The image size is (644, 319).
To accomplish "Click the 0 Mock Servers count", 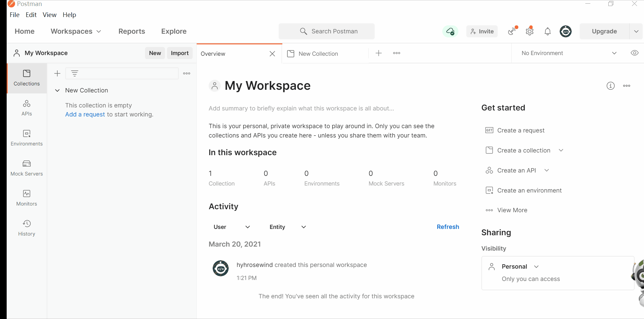I will pyautogui.click(x=386, y=178).
